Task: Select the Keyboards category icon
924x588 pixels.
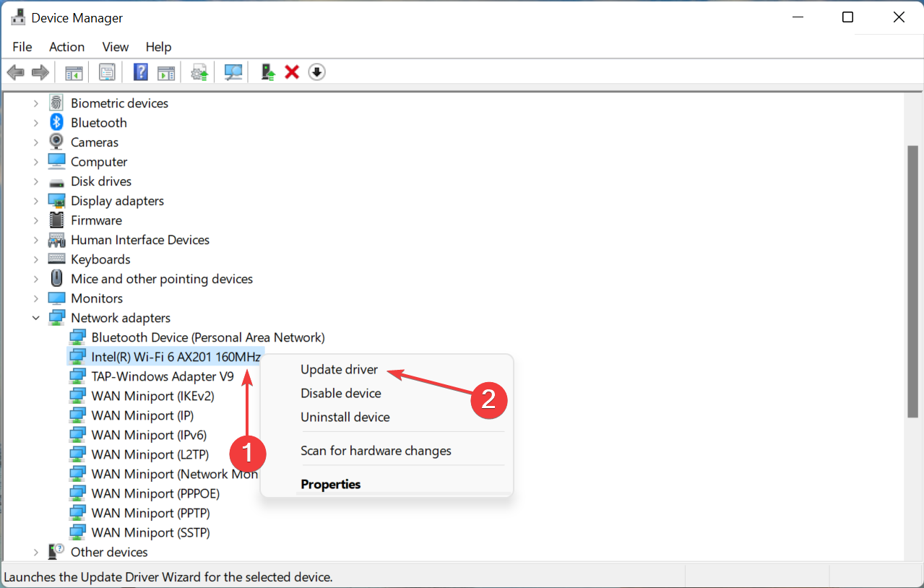Action: click(x=56, y=259)
